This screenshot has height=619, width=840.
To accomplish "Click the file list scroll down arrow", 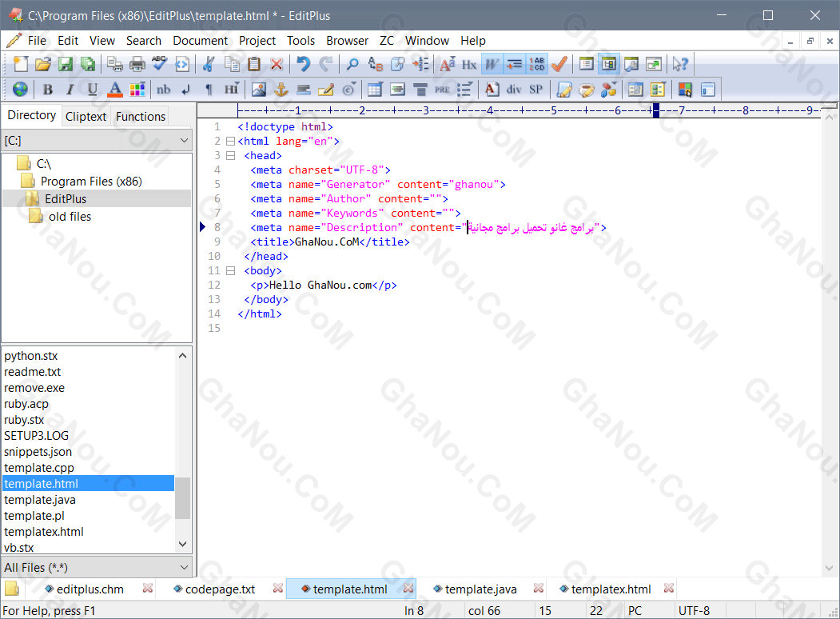I will coord(183,544).
